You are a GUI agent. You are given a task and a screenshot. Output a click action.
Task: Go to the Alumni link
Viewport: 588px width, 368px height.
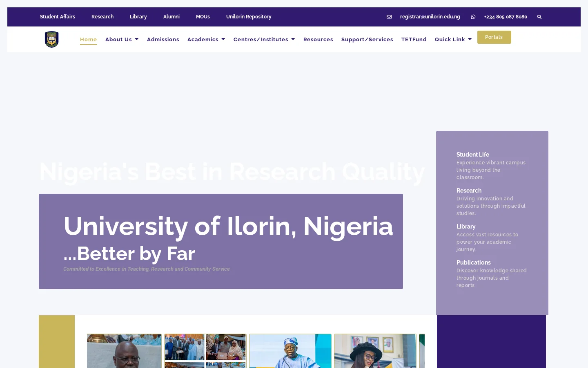(x=171, y=17)
